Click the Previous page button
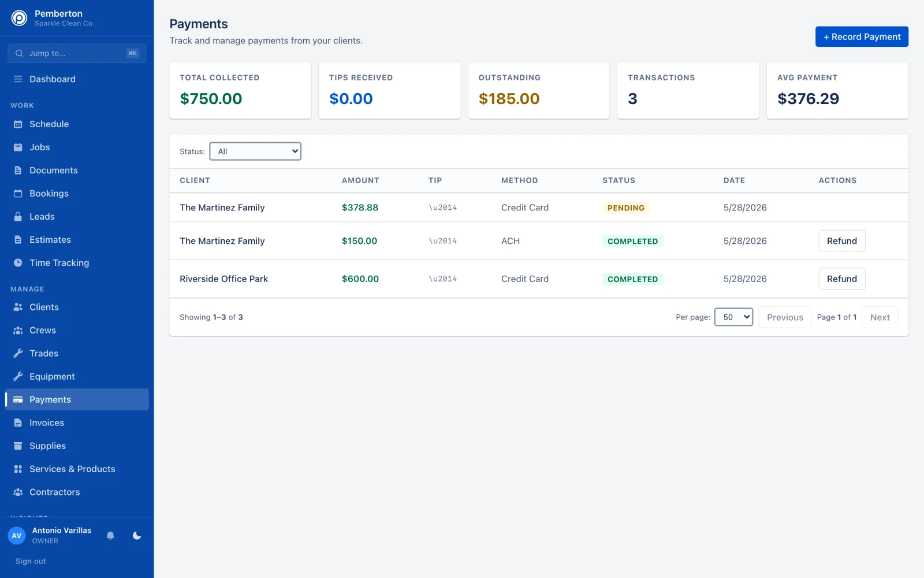924x578 pixels. coord(785,317)
